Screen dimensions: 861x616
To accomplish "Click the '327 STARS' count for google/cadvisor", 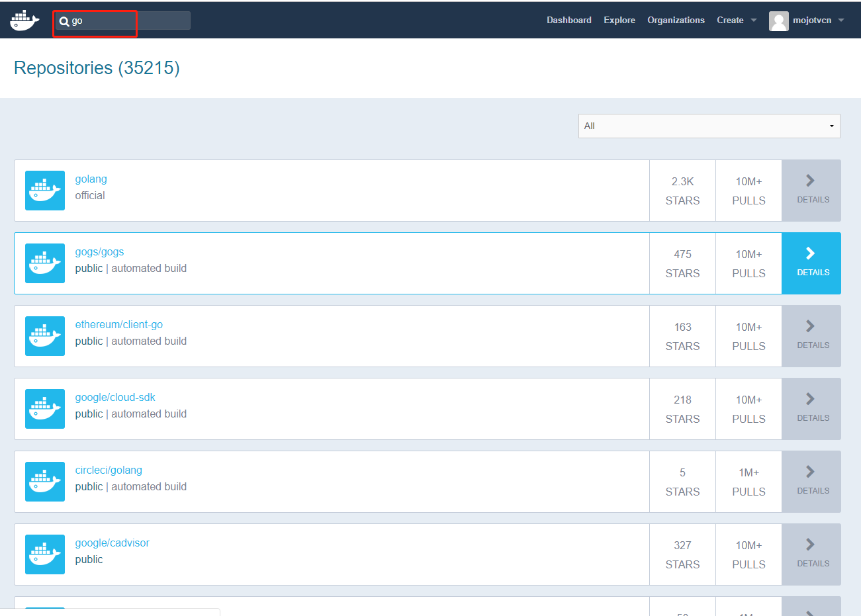I will click(682, 554).
